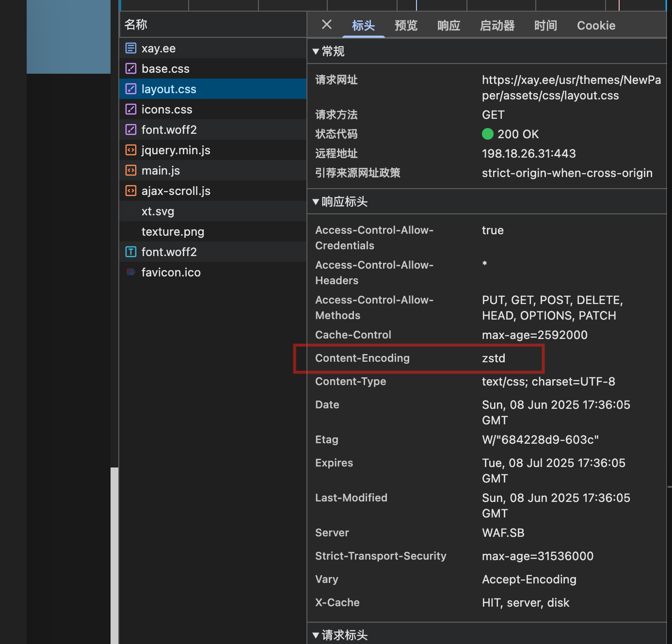The height and width of the screenshot is (644, 672).
Task: Select the base.css request
Action: (x=213, y=68)
